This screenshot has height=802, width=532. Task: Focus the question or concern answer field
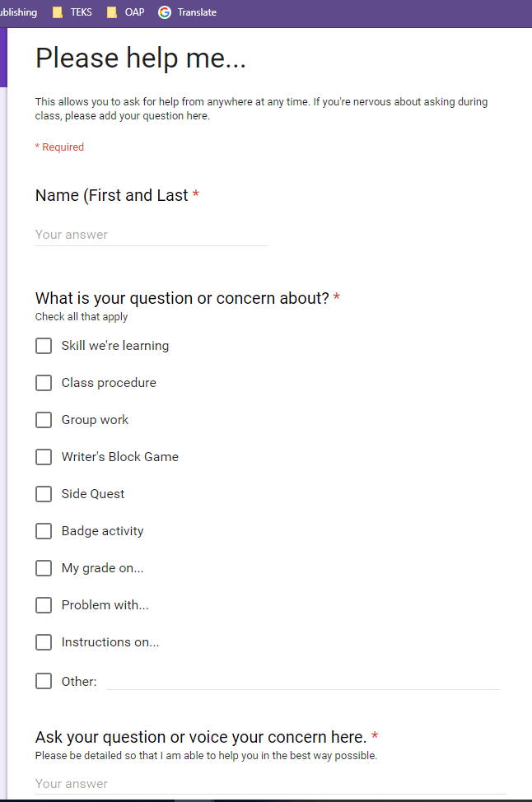pyautogui.click(x=270, y=784)
